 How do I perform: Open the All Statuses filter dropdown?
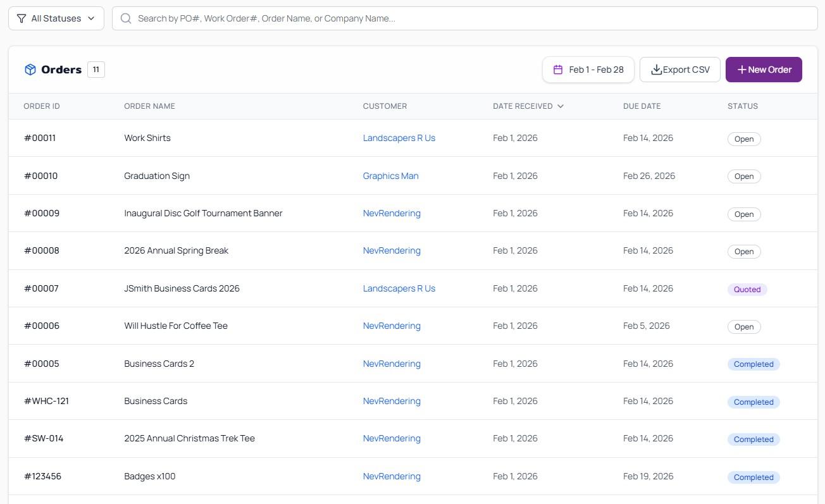coord(56,18)
